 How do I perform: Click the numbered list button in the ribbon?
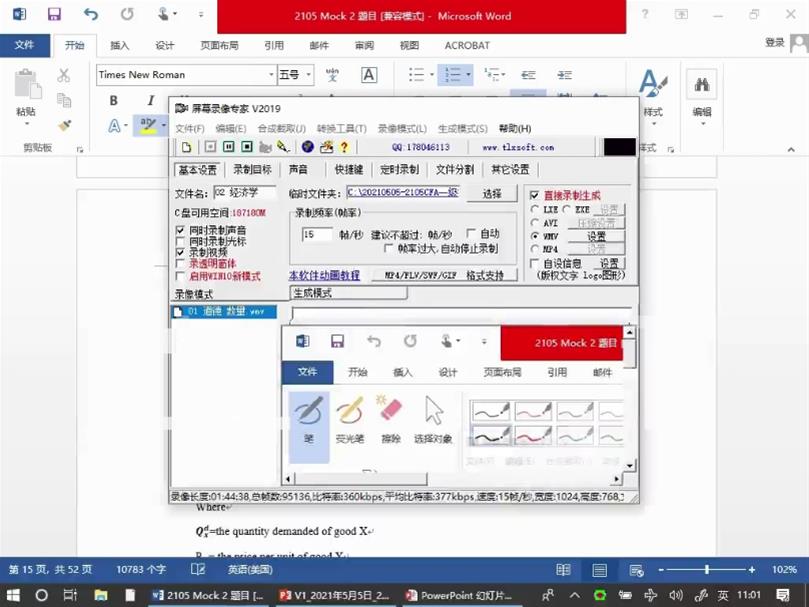(452, 75)
